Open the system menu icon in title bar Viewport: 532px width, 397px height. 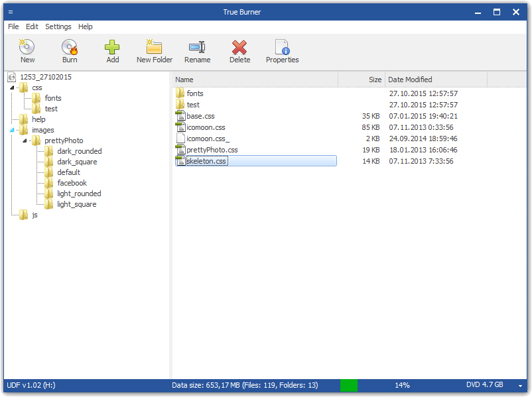click(11, 12)
